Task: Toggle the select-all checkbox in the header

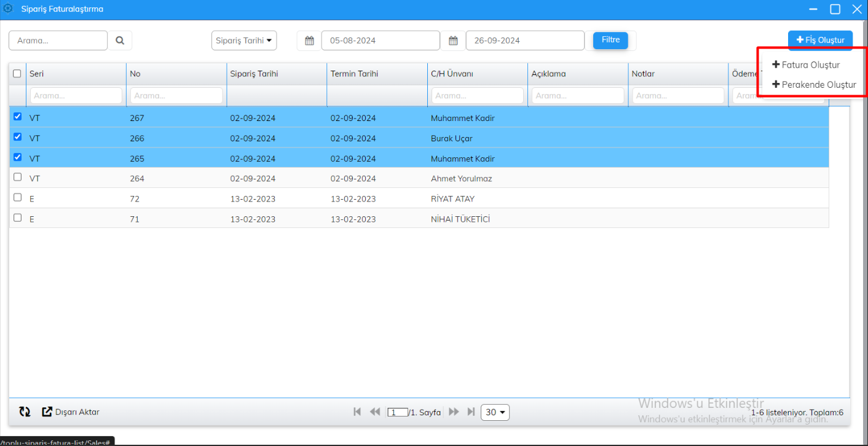Action: point(17,73)
